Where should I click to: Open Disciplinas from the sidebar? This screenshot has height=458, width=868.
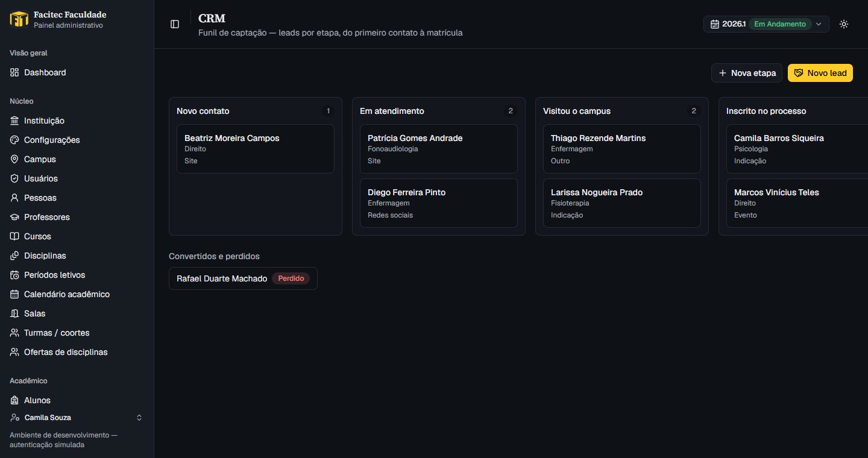77,256
